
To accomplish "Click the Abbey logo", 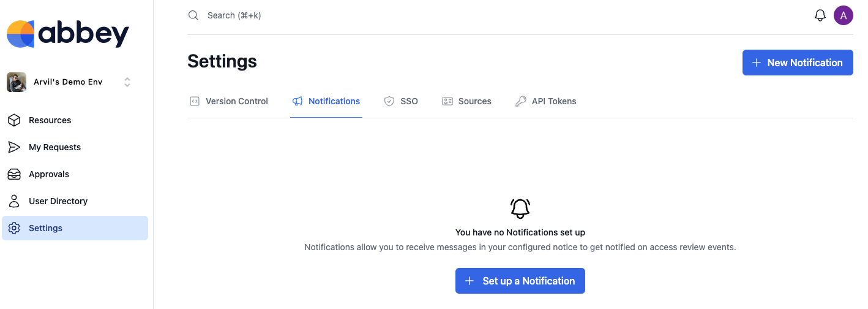I will pos(68,34).
